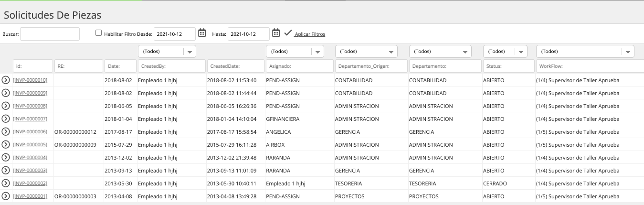The height and width of the screenshot is (205, 644).
Task: Open request link INVP-0000008
Action: point(30,106)
